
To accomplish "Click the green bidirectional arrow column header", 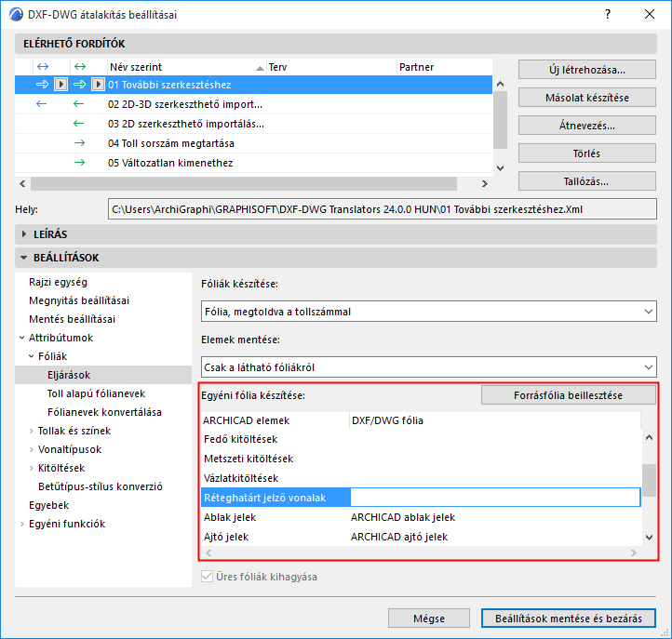I will [x=80, y=67].
